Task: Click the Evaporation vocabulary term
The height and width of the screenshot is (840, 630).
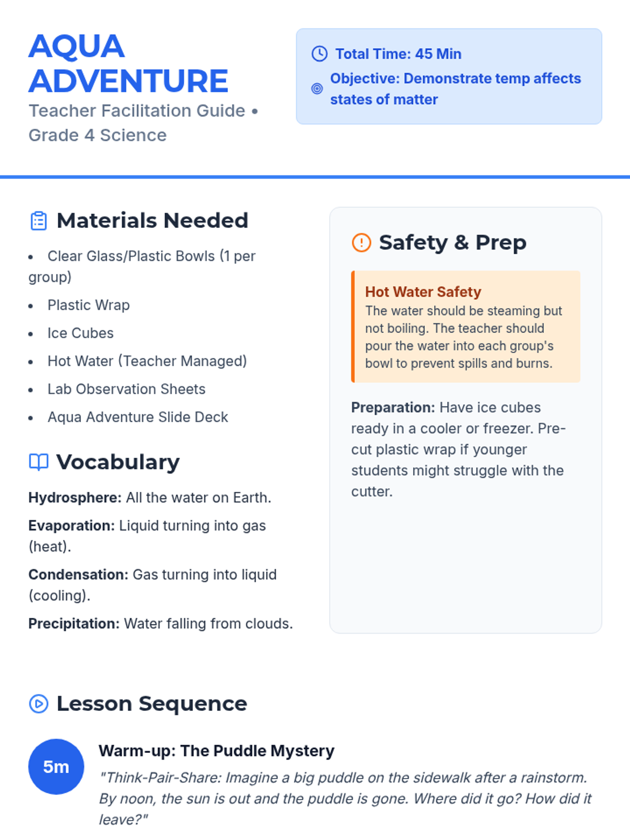Action: 71,526
